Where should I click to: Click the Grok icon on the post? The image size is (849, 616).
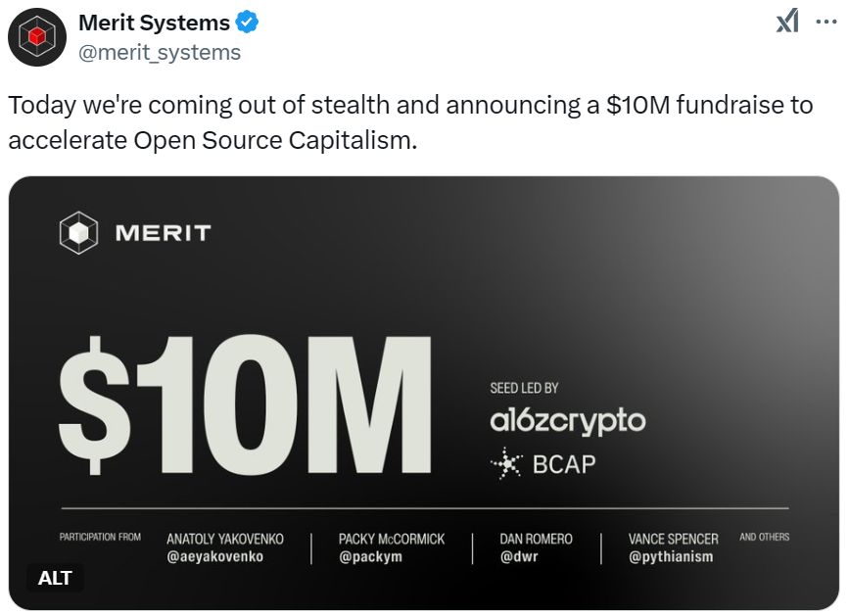click(x=787, y=21)
